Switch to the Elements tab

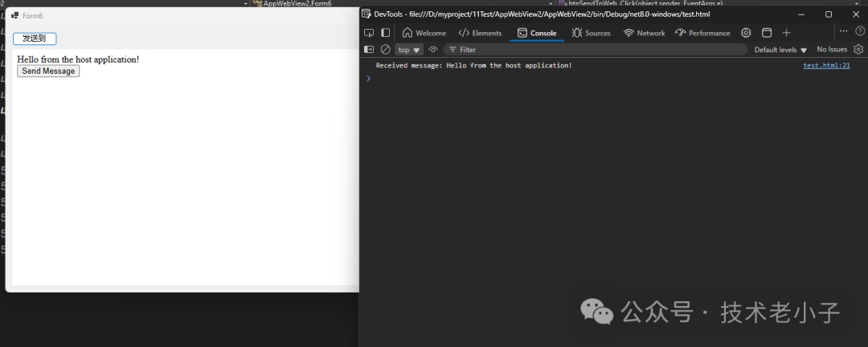coord(480,33)
